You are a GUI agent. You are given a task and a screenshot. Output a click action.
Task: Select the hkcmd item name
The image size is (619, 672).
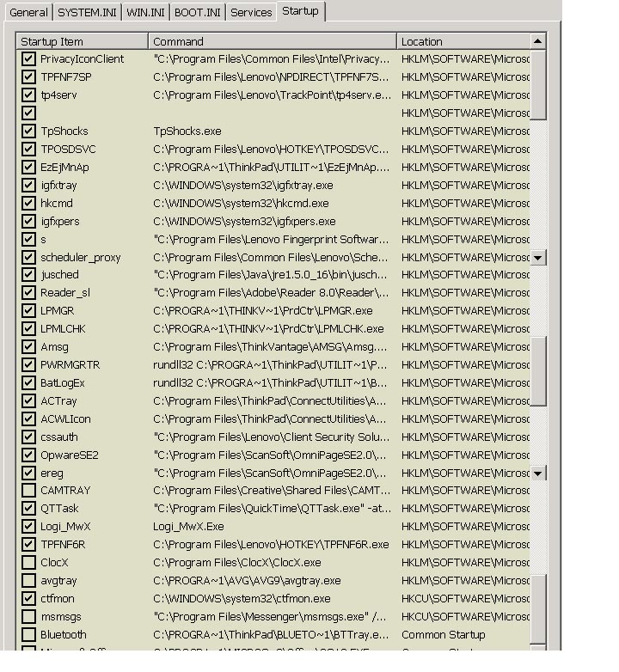click(57, 203)
